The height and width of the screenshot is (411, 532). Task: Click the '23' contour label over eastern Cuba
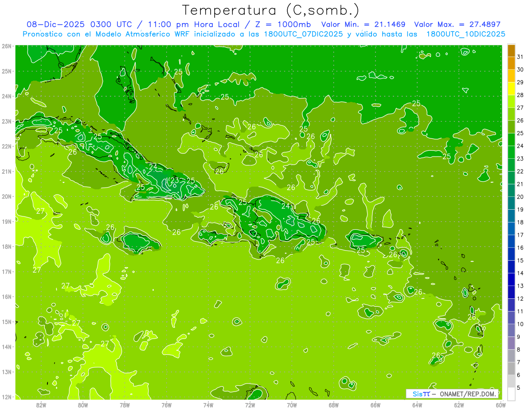[x=174, y=180]
